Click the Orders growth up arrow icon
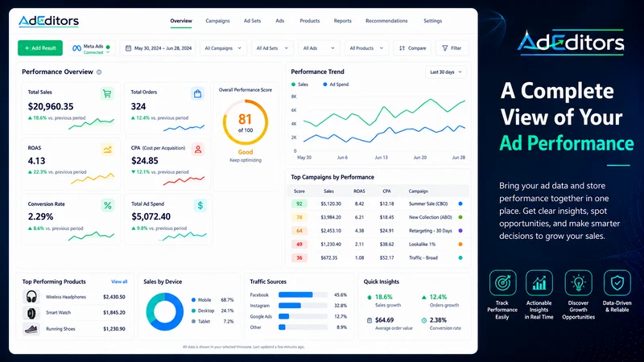 point(424,297)
